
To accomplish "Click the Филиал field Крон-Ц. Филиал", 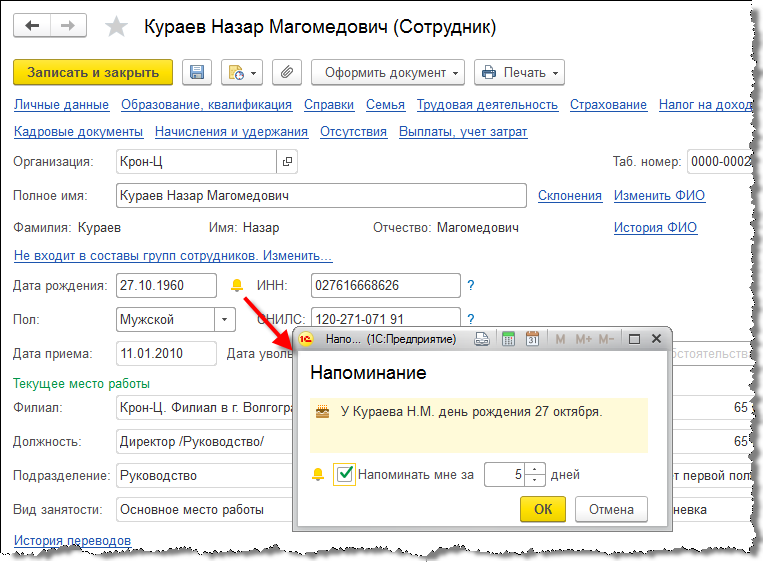I will (x=204, y=407).
